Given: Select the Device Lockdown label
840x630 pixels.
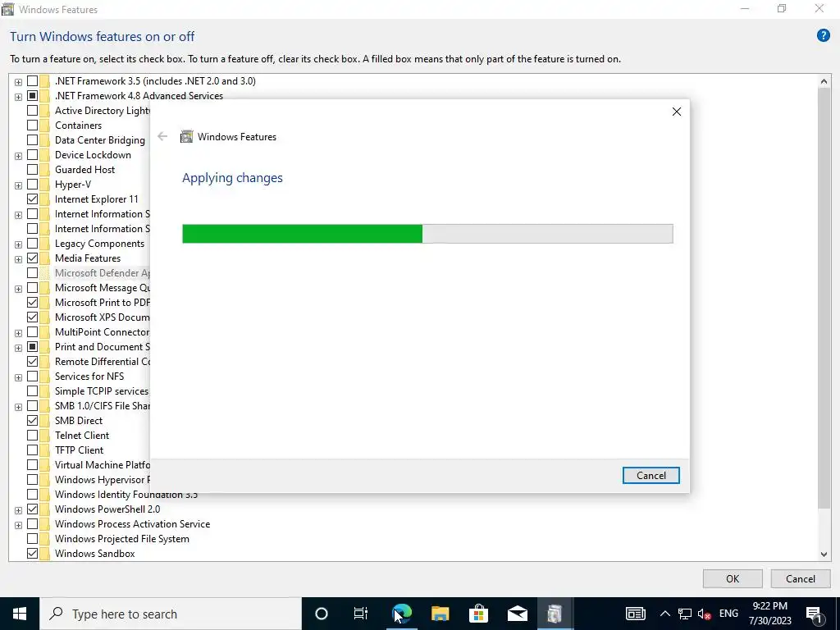Looking at the screenshot, I should click(93, 155).
